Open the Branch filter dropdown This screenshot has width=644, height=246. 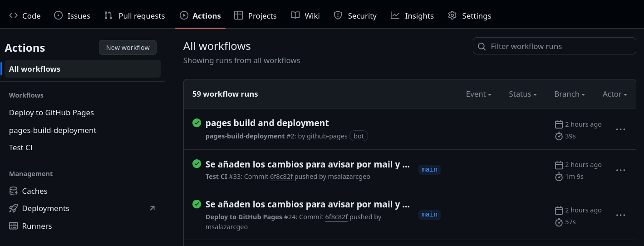coord(569,94)
